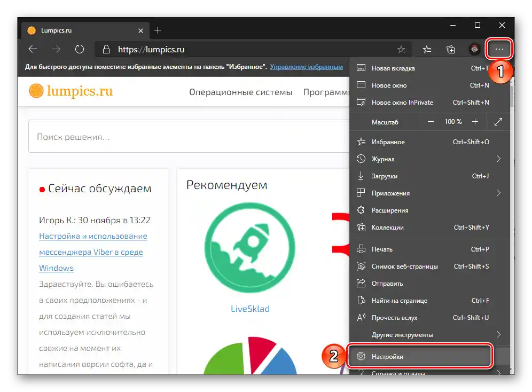The width and height of the screenshot is (532, 392).
Task: Click the LiveSklad rocket thumbnail
Action: click(x=250, y=248)
